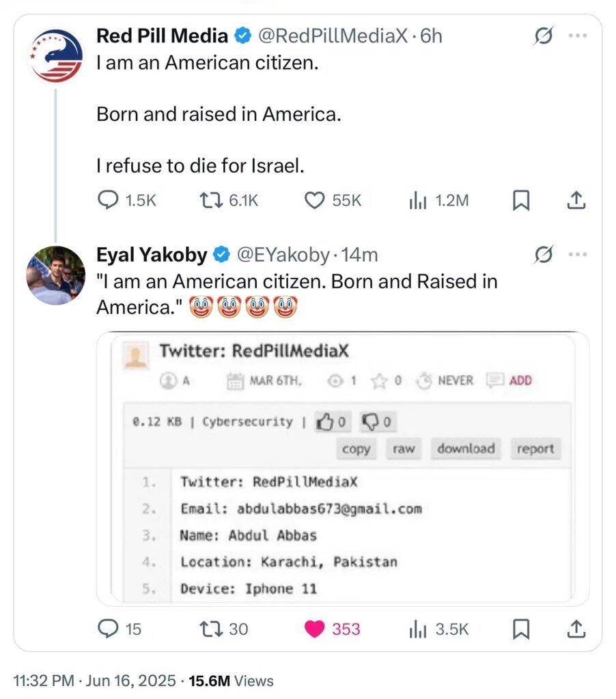The image size is (616, 699).
Task: Click Grok icon on Red Pill Media post
Action: (544, 36)
